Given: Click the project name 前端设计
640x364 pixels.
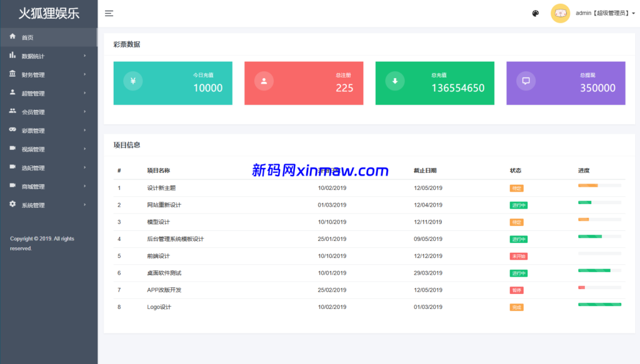Looking at the screenshot, I should [158, 256].
